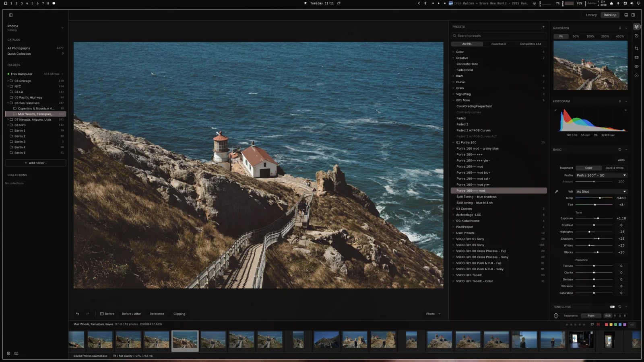Click the undo arrow icon

[x=78, y=314]
